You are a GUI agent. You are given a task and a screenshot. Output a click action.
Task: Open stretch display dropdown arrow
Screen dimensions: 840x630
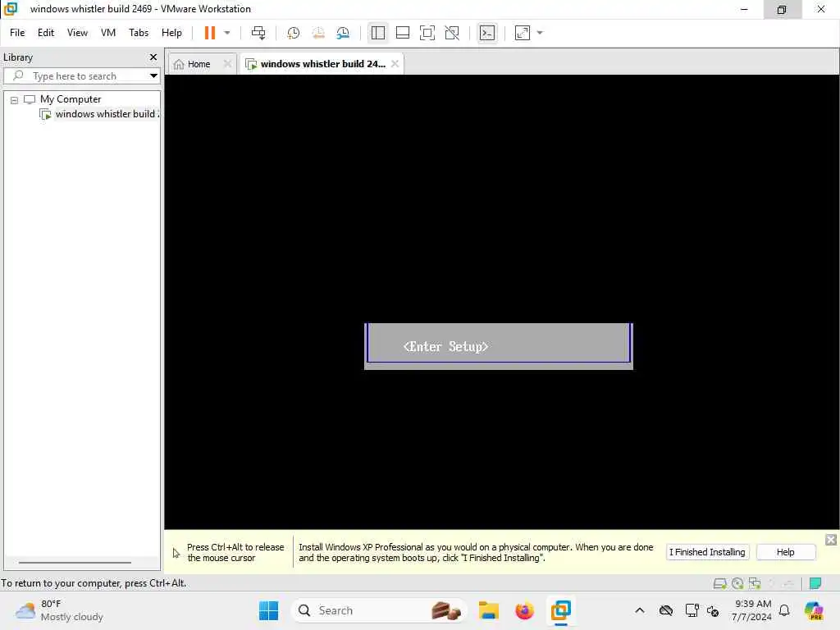[x=540, y=33]
